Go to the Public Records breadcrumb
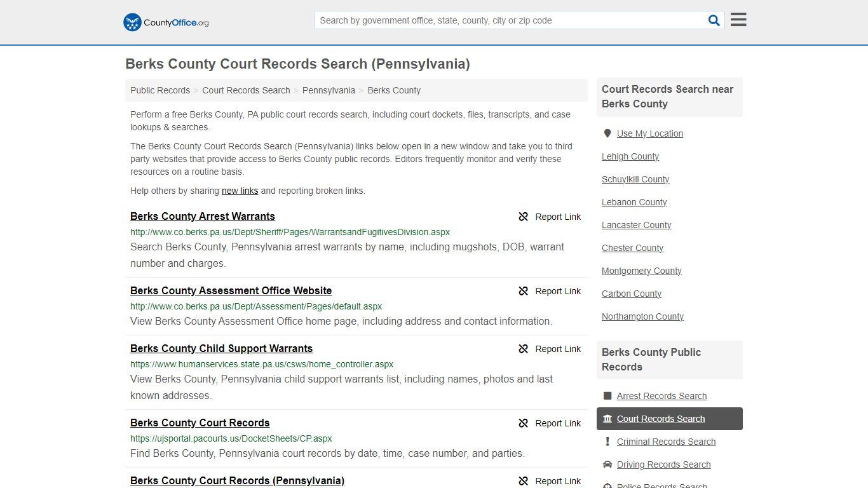868x488 pixels. (x=160, y=90)
